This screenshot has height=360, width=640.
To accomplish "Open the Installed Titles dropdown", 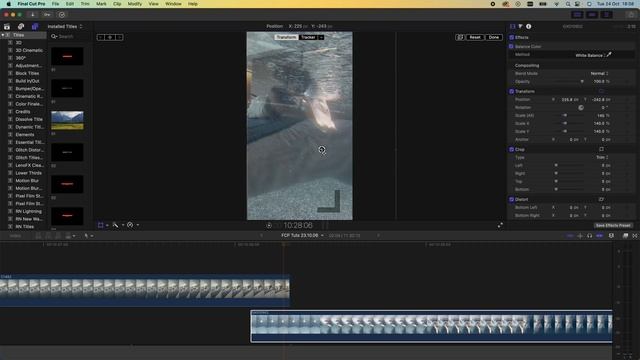I will 65,27.
